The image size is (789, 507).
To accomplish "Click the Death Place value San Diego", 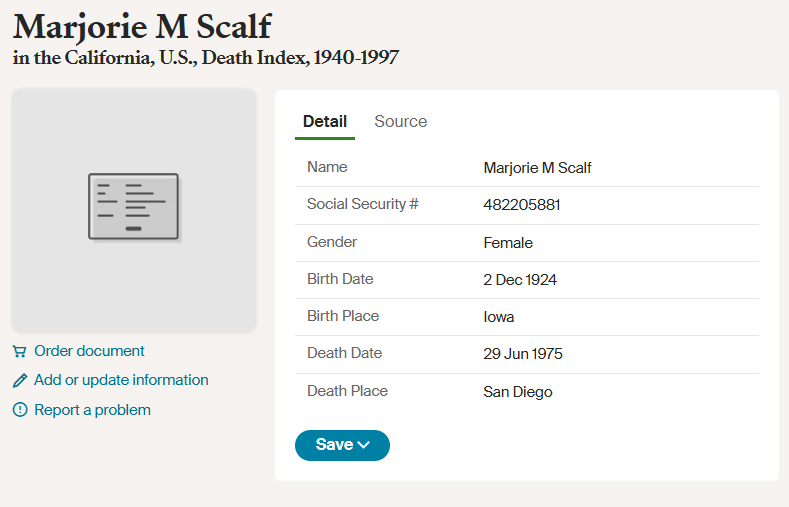I will coord(518,392).
